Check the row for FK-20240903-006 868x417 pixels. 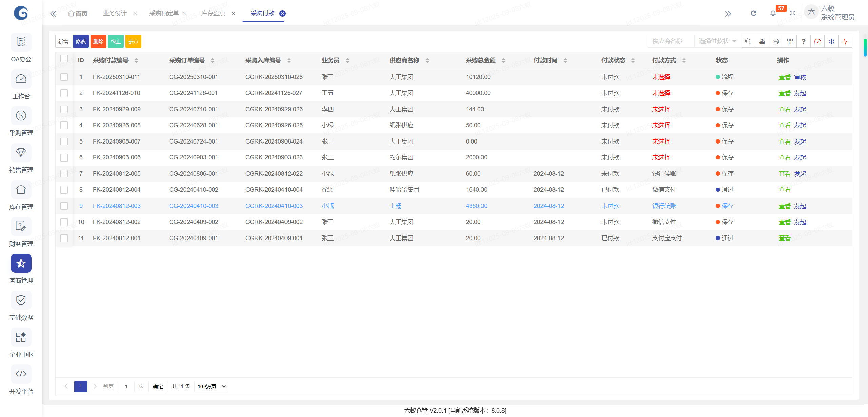point(64,157)
